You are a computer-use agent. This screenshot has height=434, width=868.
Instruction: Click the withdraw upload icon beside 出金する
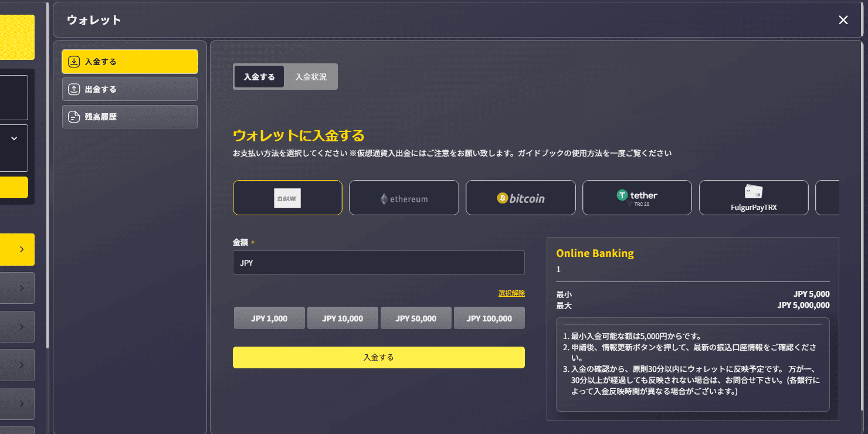click(x=74, y=89)
